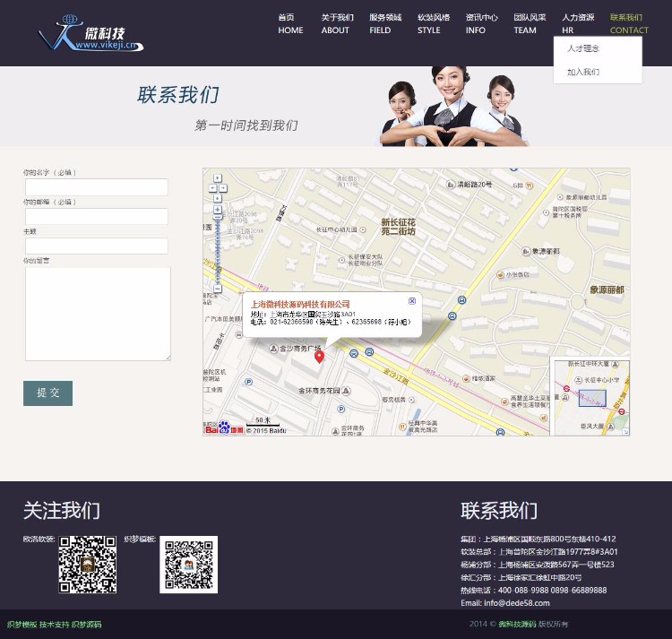Pan the Baidu map down
This screenshot has width=672, height=639.
pos(218,198)
